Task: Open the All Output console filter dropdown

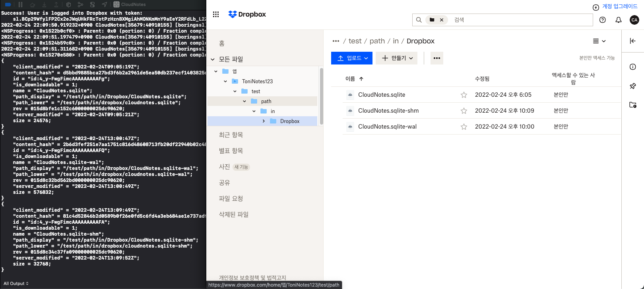Action: point(16,283)
